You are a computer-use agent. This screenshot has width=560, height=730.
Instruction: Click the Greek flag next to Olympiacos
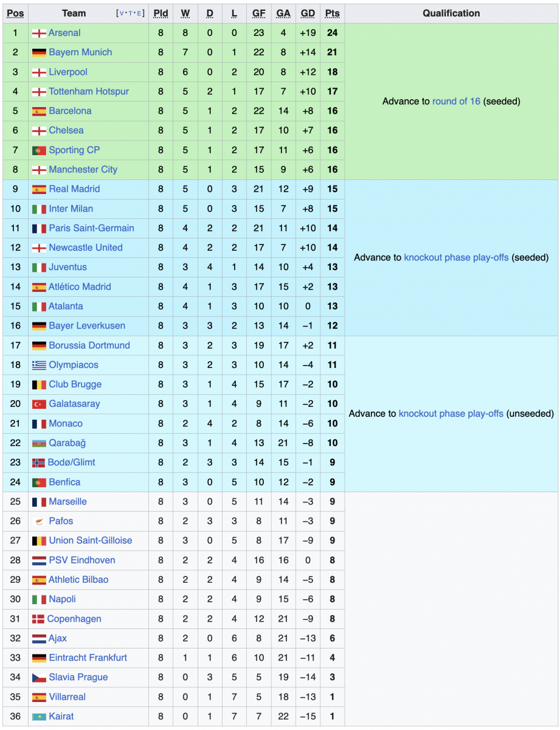pos(39,365)
